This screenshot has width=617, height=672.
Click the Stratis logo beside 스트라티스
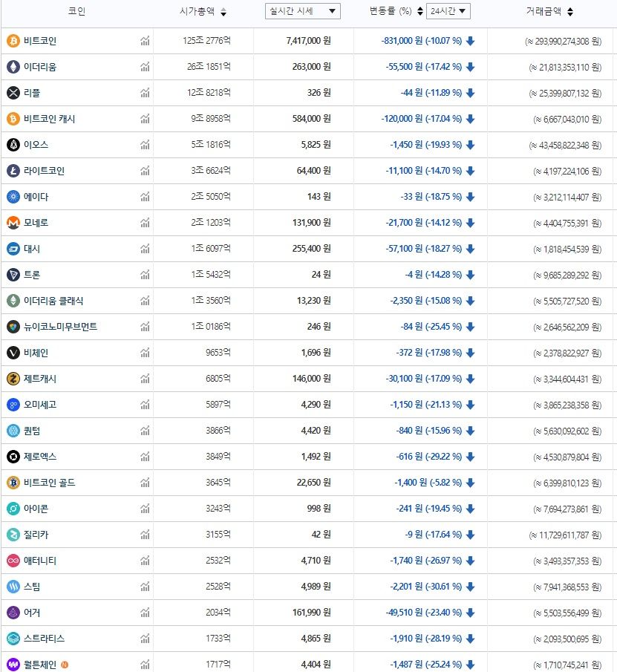click(13, 639)
